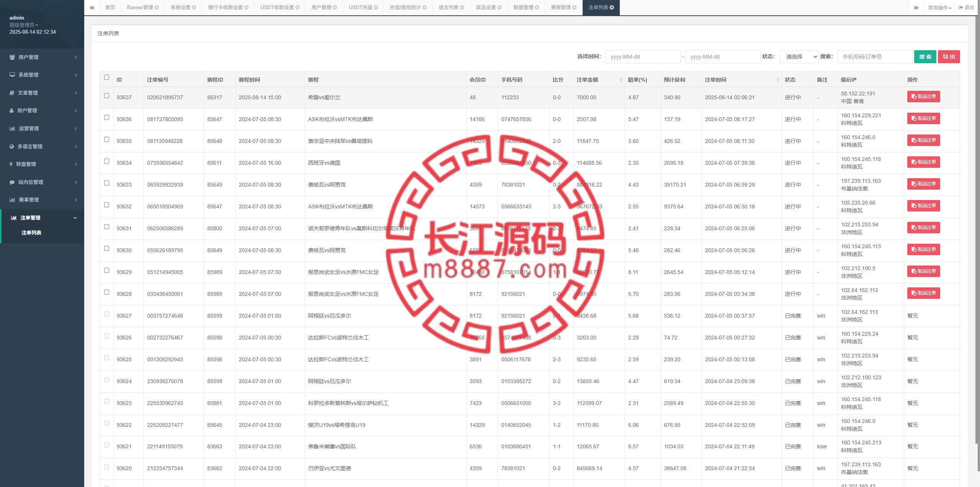980x487 pixels.
Task: Toggle the select-all checkbox in table header
Action: pos(106,77)
